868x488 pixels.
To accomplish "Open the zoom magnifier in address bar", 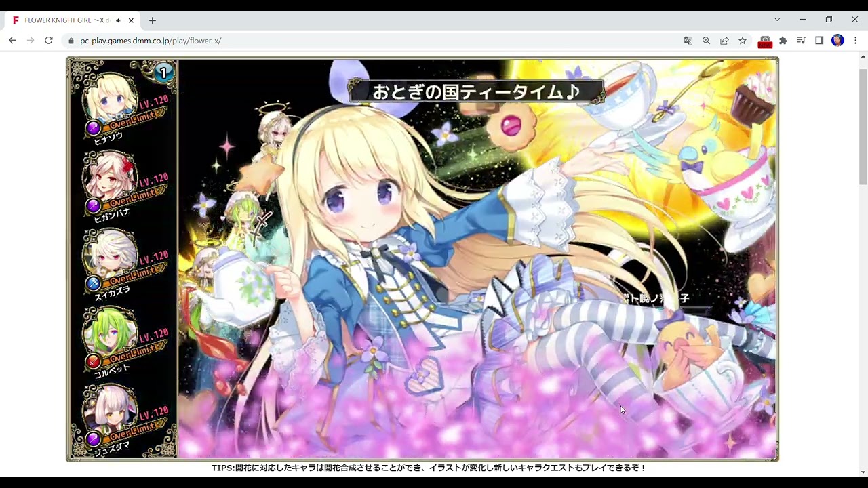I will point(706,41).
